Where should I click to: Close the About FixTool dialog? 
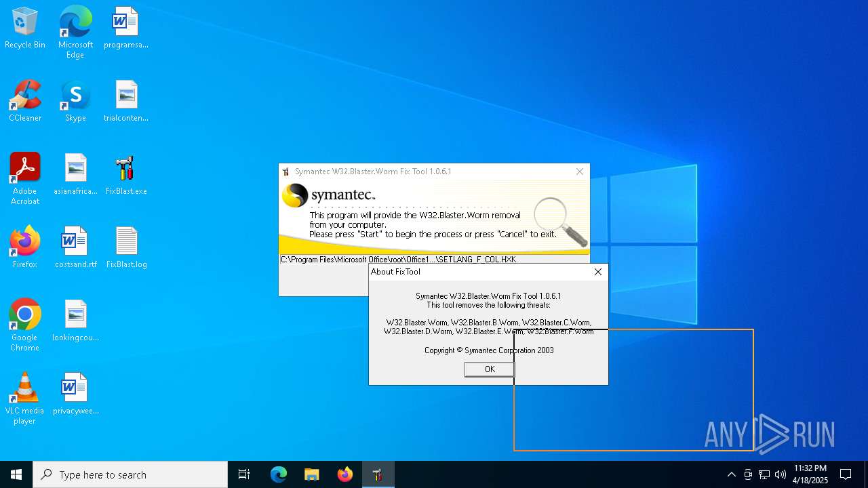(x=597, y=272)
